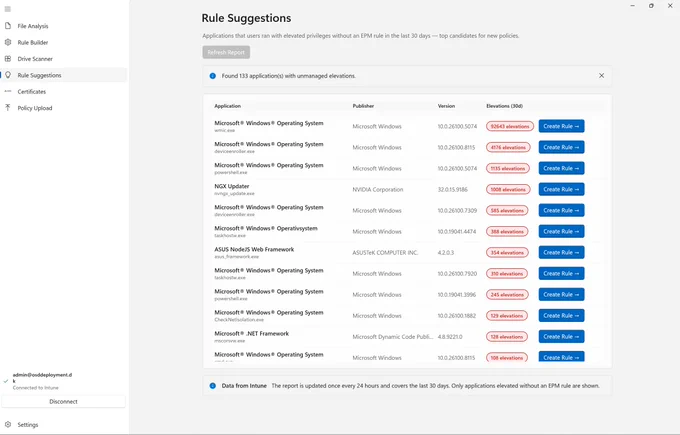The width and height of the screenshot is (680, 435).
Task: Click the admin@osddeployment.dk account text
Action: tap(42, 378)
